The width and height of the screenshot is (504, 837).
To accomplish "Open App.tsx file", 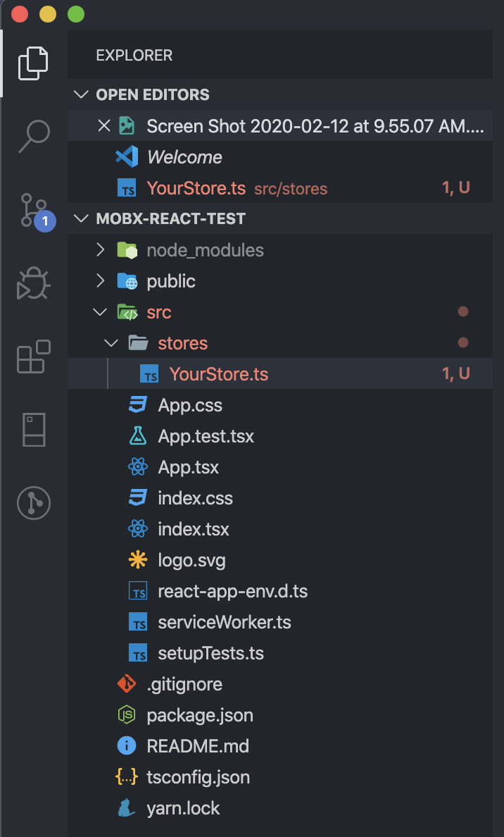I will (x=280, y=467).
